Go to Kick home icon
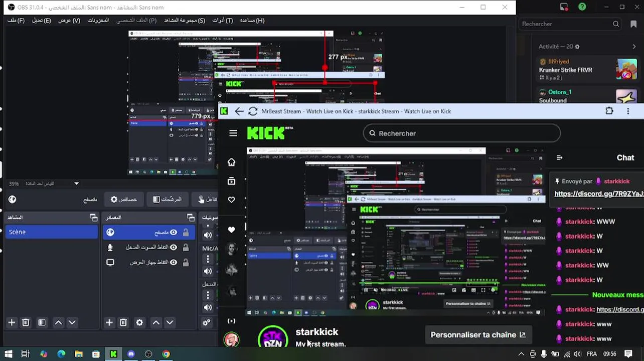Image resolution: width=644 pixels, height=361 pixels. [231, 162]
